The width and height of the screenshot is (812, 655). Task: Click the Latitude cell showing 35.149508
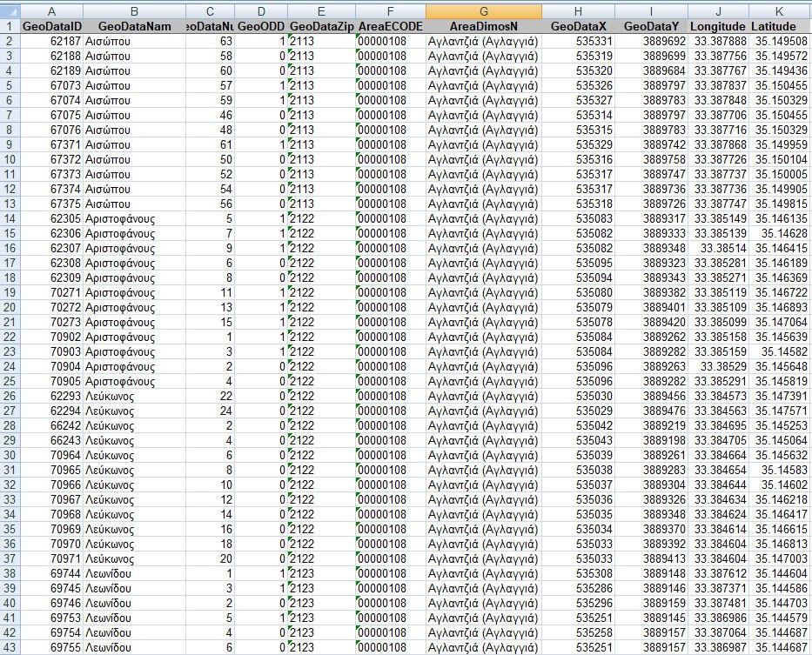coord(779,41)
